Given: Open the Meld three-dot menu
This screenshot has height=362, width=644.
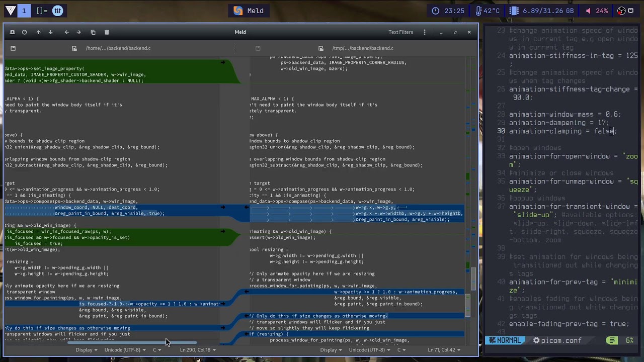Looking at the screenshot, I should tap(425, 32).
